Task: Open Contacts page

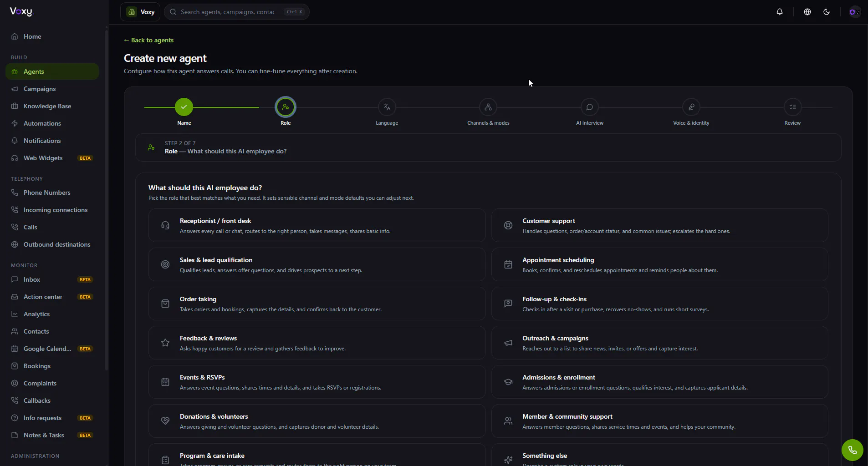Action: (x=52, y=331)
